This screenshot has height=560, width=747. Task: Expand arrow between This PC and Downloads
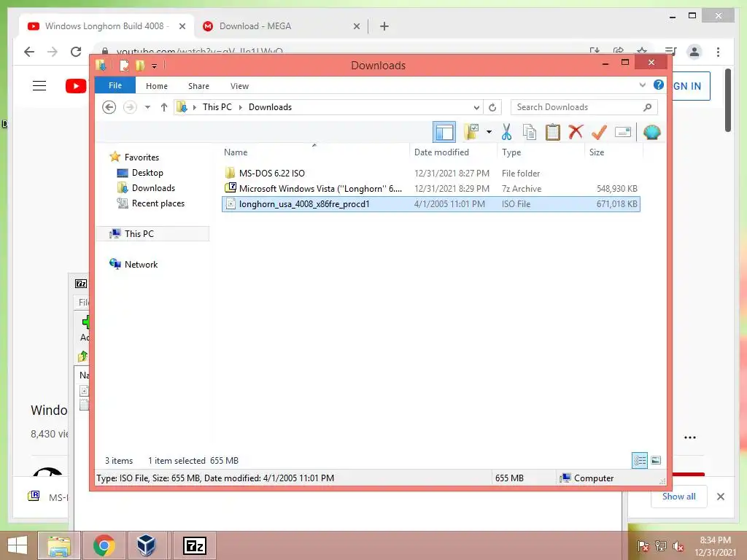coord(241,107)
